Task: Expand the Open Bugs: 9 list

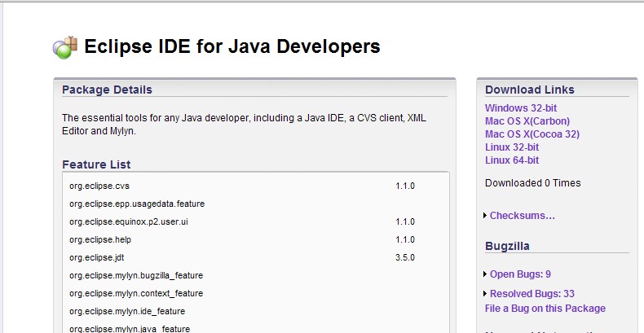Action: [518, 274]
